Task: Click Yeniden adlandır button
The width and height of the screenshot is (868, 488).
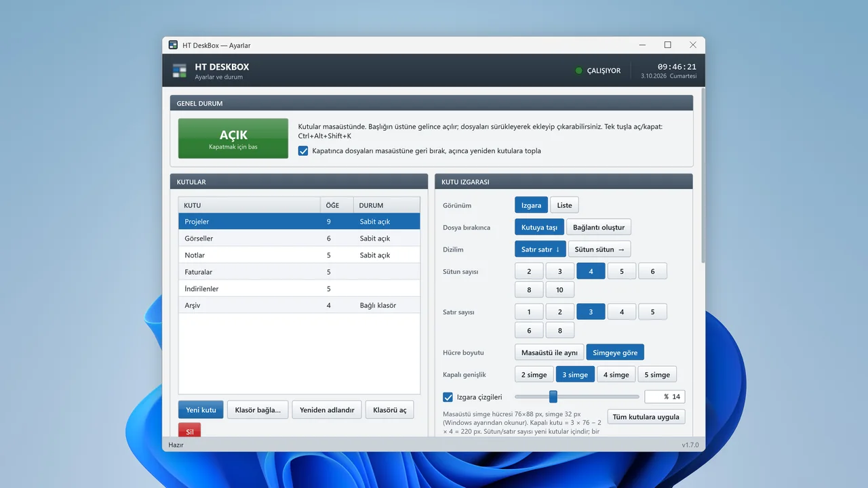Action: pyautogui.click(x=327, y=410)
